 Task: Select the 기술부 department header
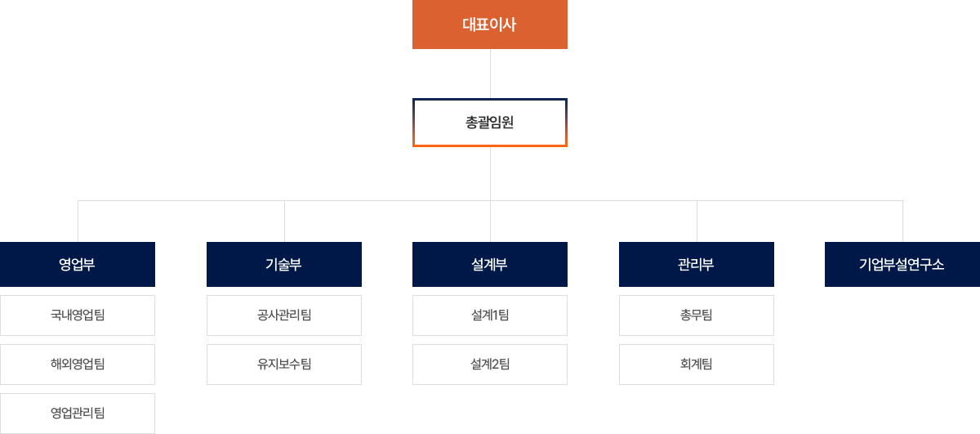(x=284, y=264)
